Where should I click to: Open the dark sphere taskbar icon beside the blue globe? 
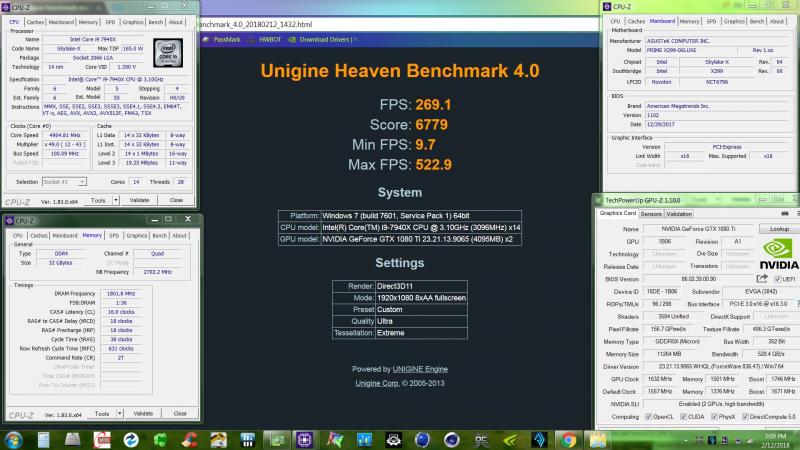tap(452, 439)
